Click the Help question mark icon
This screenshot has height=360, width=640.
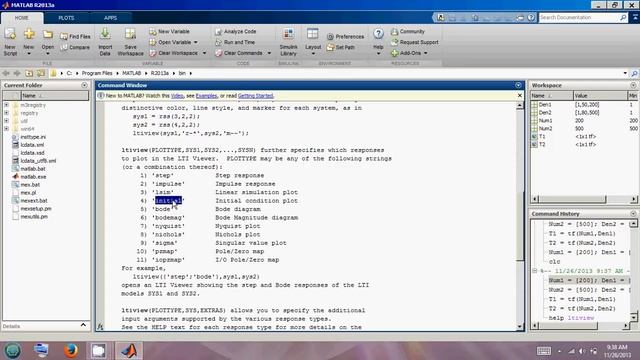click(x=378, y=33)
